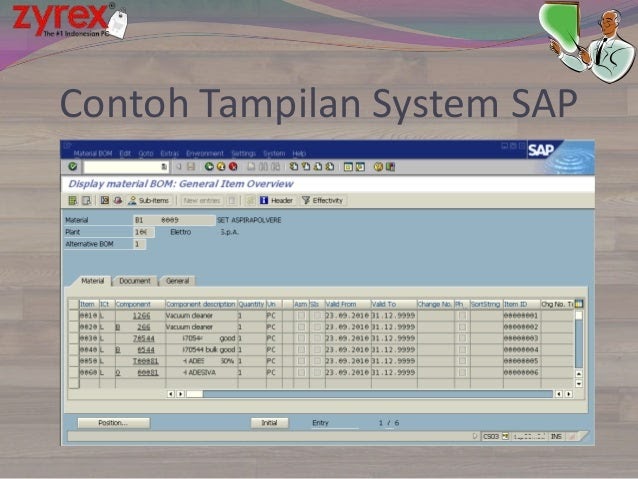Click the yellow Exit icon

pyautogui.click(x=221, y=166)
